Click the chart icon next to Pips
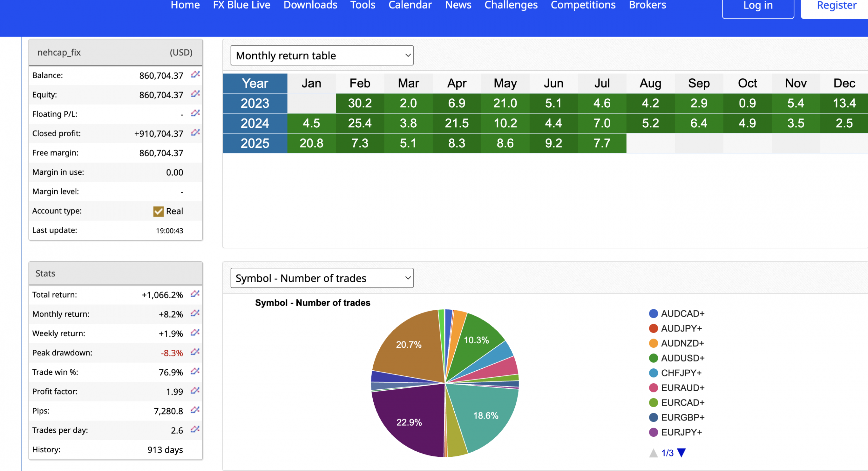868x471 pixels. point(195,410)
